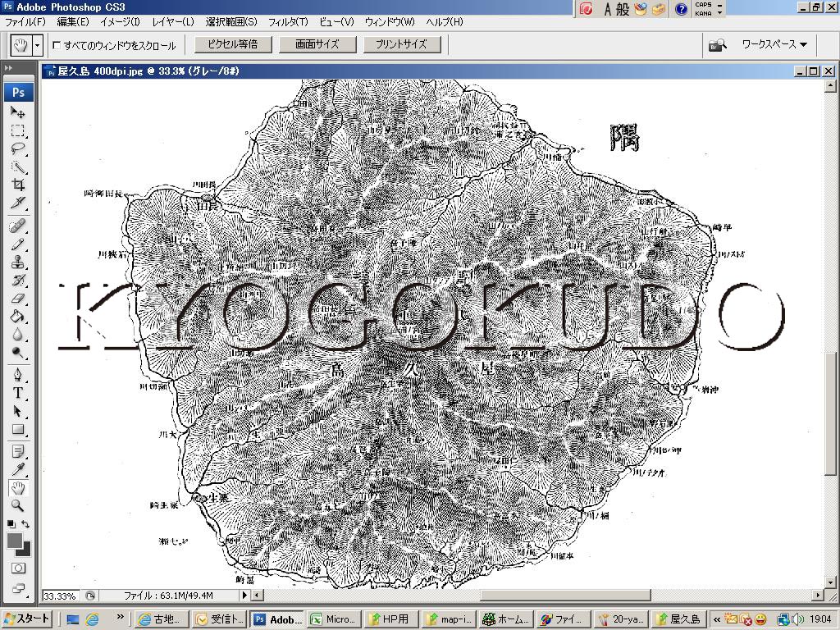The height and width of the screenshot is (630, 840).
Task: Select the Zoom magnifier tool
Action: (x=18, y=505)
